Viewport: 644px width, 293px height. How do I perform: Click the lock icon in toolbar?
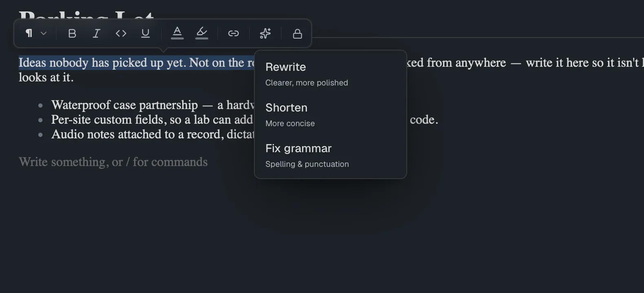coord(298,33)
